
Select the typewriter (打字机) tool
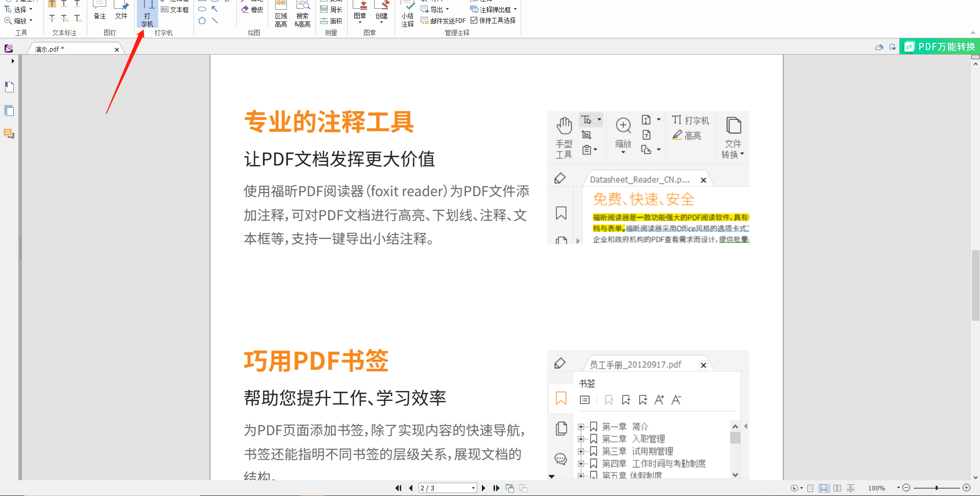pos(147,13)
